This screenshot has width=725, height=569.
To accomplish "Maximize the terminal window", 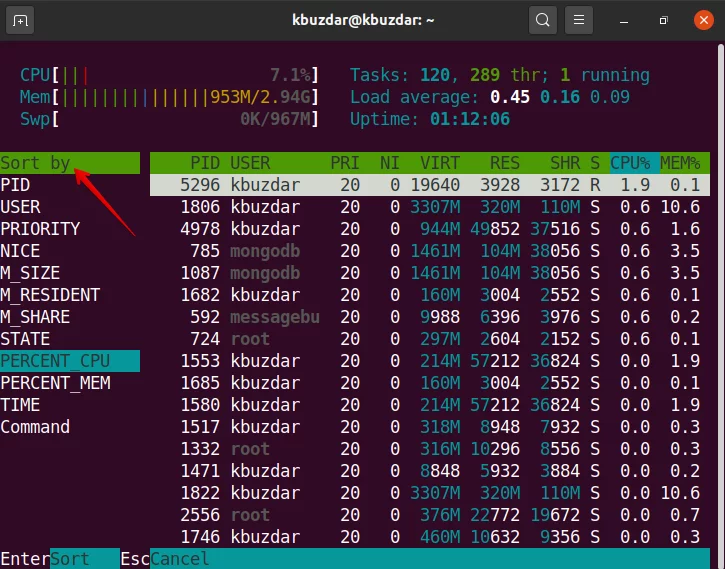I will (x=664, y=21).
